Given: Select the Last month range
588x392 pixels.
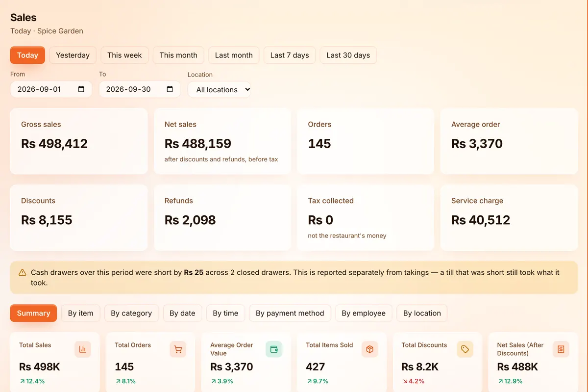Looking at the screenshot, I should 234,55.
